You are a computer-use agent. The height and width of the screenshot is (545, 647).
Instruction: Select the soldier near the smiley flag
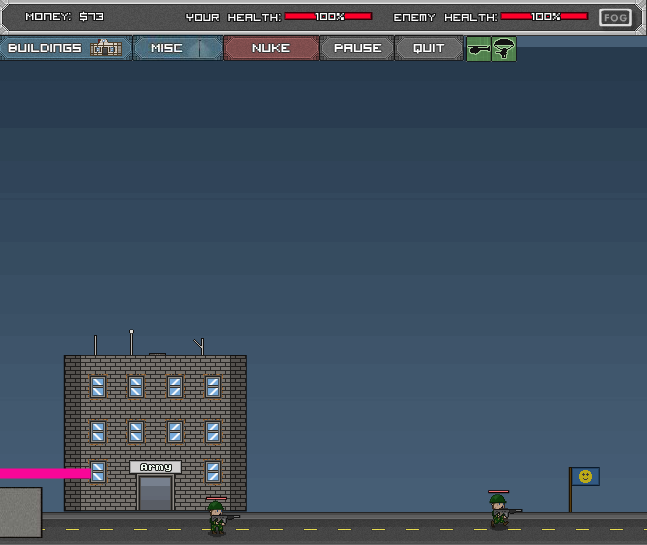coord(500,512)
